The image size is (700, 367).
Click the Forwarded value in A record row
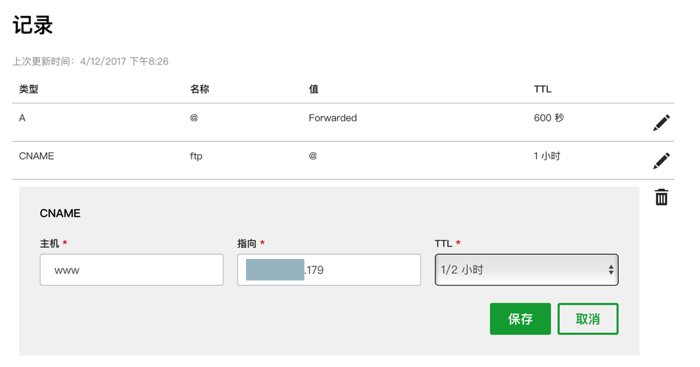333,118
